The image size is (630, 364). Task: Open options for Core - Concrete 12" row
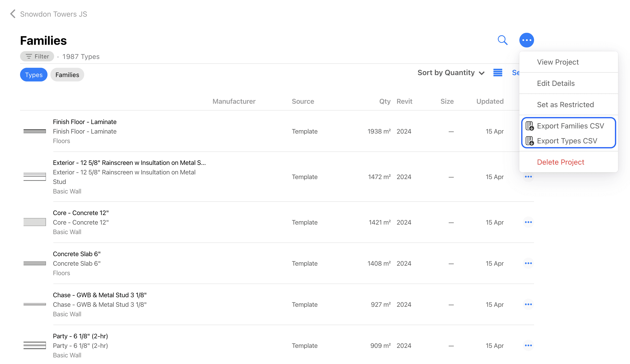click(528, 222)
